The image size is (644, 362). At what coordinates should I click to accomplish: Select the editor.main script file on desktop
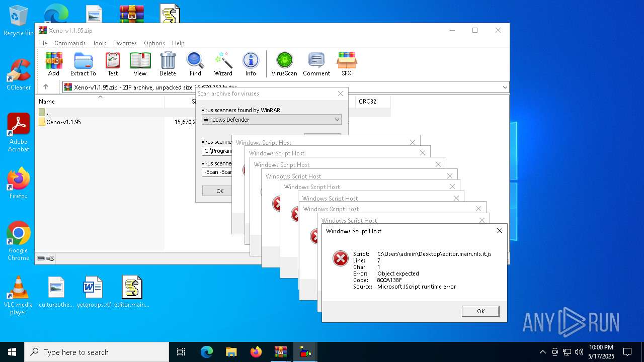tap(132, 292)
